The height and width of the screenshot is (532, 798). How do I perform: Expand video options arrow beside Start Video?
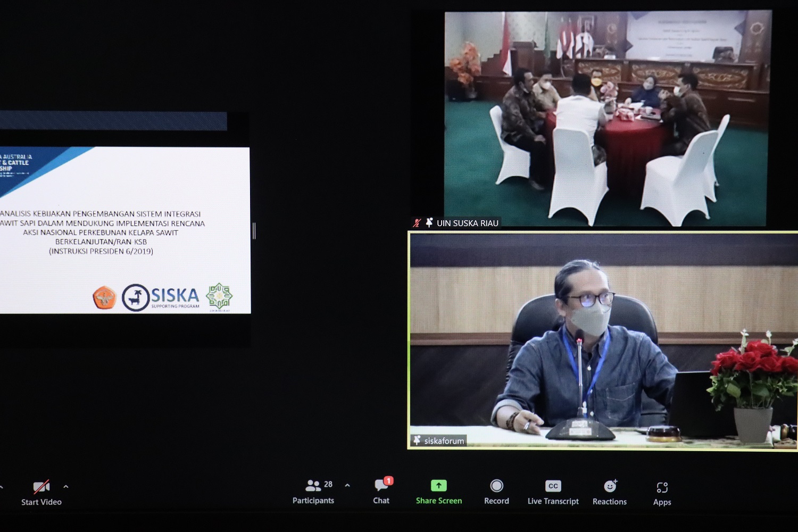click(x=66, y=486)
